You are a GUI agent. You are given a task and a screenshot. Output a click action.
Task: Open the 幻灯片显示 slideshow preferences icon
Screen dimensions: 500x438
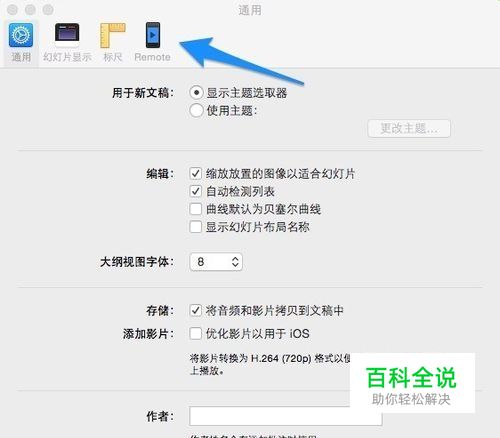tap(67, 35)
